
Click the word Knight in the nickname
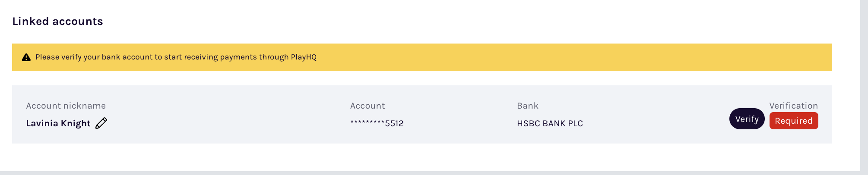click(x=76, y=123)
